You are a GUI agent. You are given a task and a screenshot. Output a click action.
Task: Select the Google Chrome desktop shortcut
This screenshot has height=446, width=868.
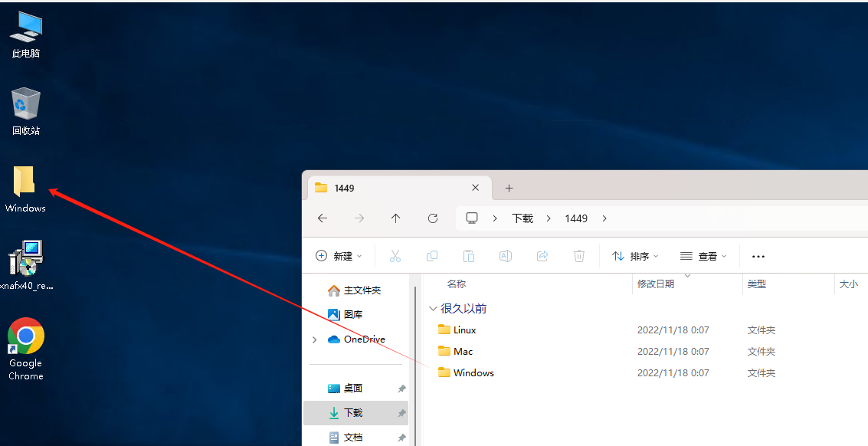[25, 349]
